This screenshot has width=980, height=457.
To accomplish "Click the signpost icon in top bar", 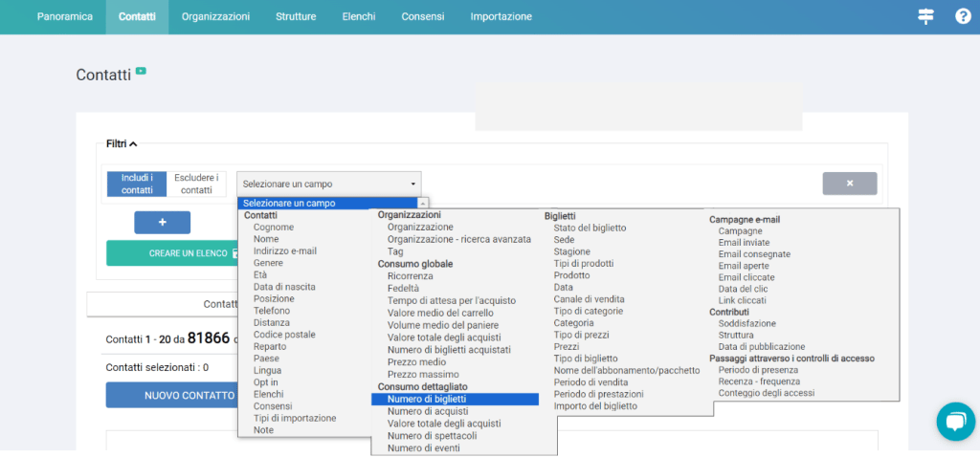I will [925, 16].
